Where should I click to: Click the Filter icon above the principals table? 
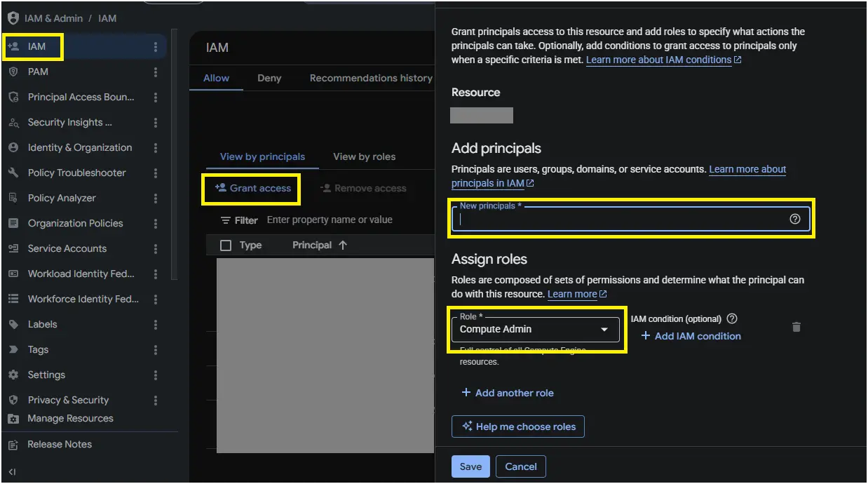pos(226,220)
